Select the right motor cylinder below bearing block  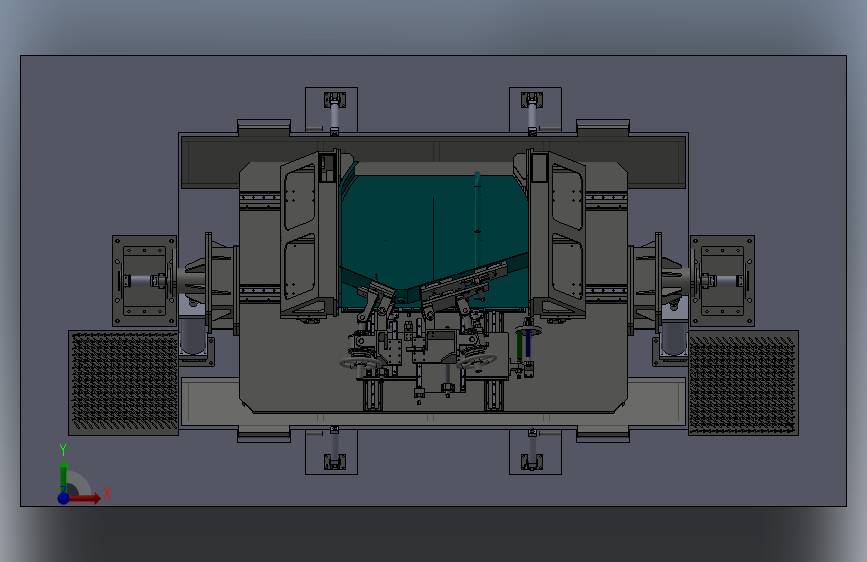click(674, 335)
